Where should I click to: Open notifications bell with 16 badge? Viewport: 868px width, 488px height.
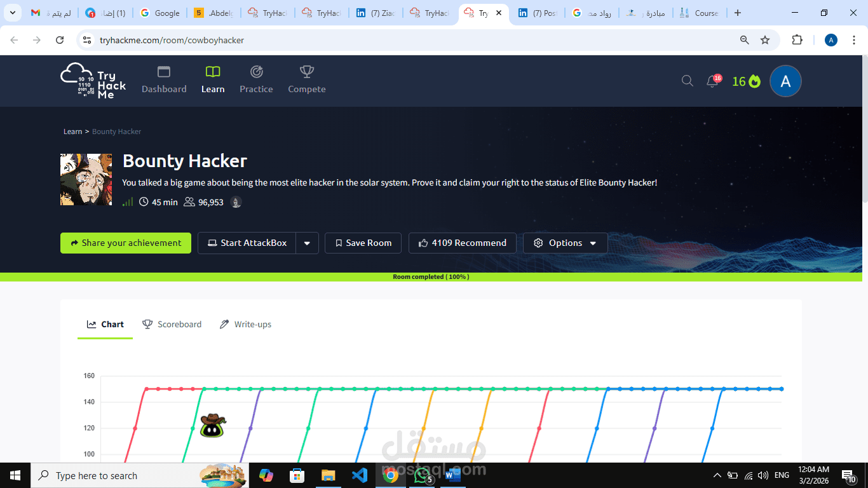[x=714, y=81]
